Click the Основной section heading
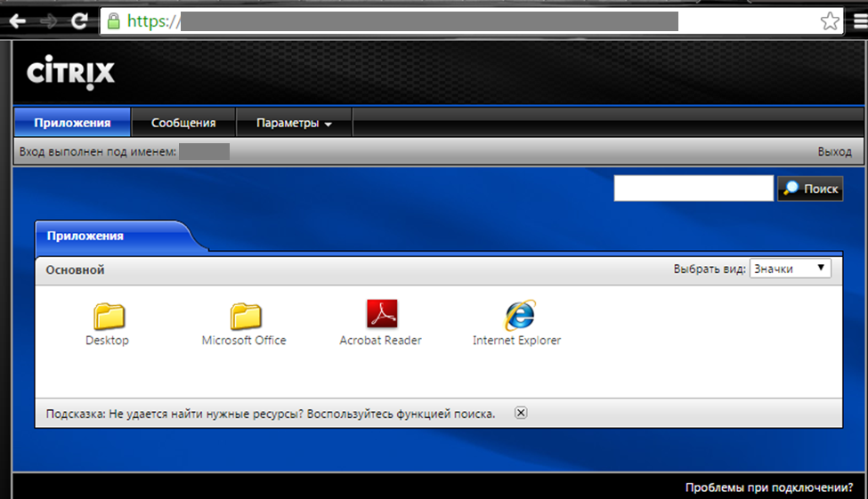 tap(76, 270)
